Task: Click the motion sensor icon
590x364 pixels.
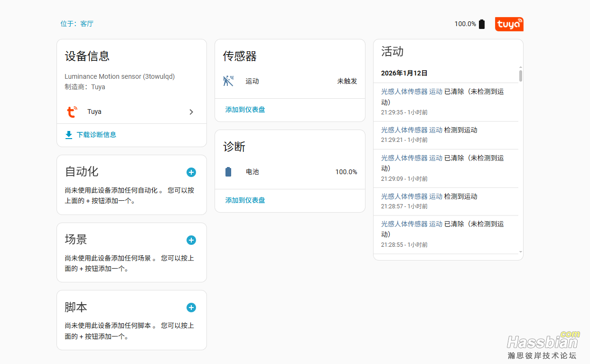Action: pyautogui.click(x=228, y=81)
